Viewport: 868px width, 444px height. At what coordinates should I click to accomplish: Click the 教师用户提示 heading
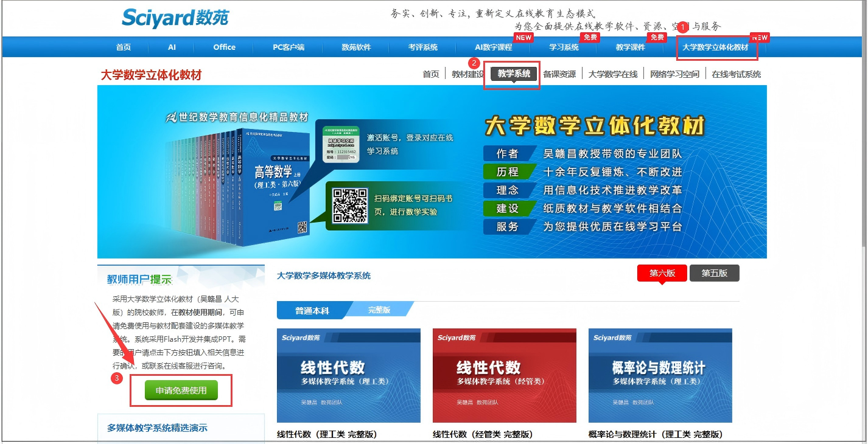tap(139, 279)
